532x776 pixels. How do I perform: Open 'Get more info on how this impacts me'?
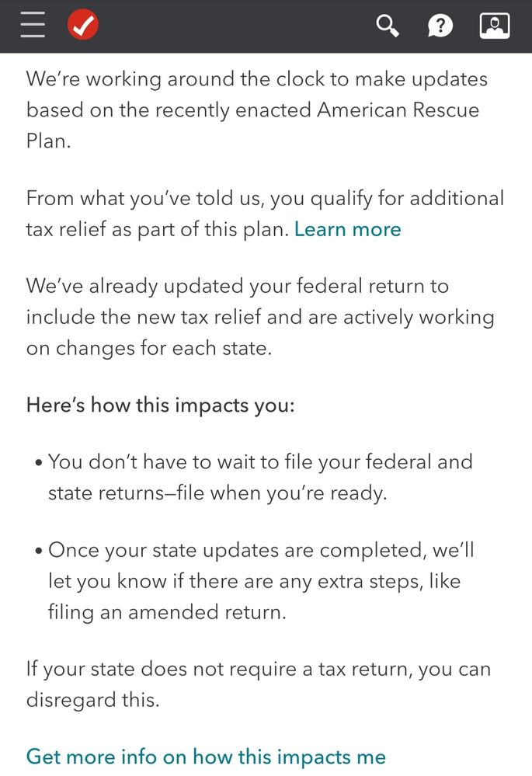click(x=206, y=756)
